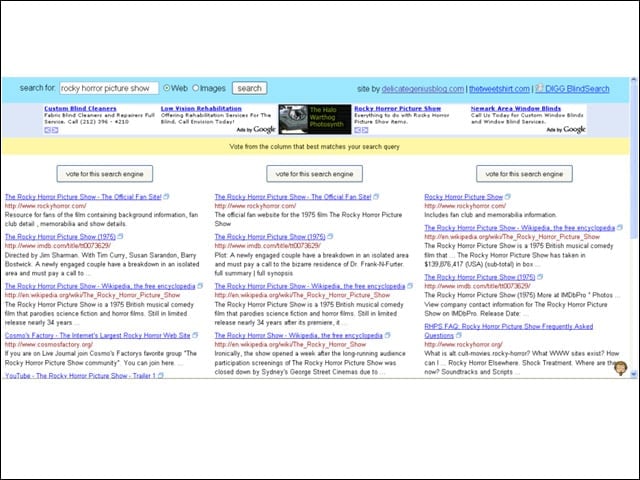640x480 pixels.
Task: Open right column Rocky Horror (1975) result
Action: click(480, 277)
